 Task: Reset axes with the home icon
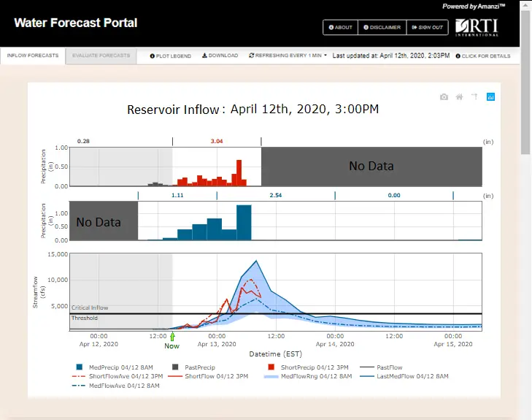click(x=459, y=97)
